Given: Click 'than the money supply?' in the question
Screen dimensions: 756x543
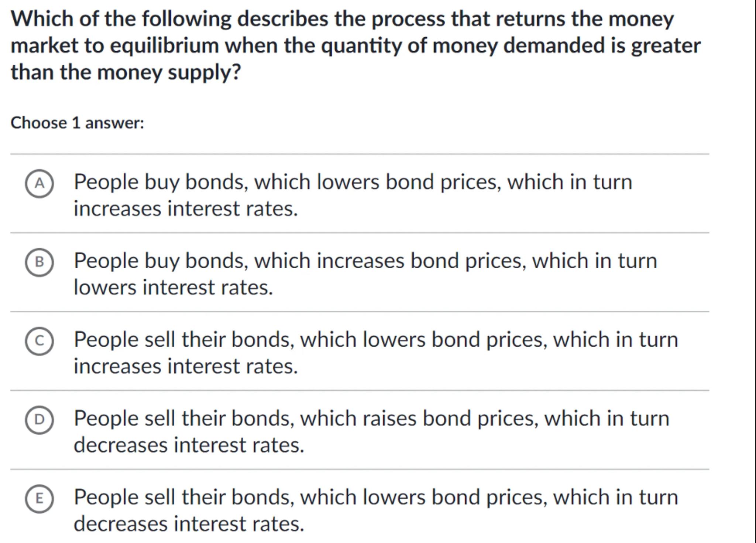Looking at the screenshot, I should click(x=126, y=72).
